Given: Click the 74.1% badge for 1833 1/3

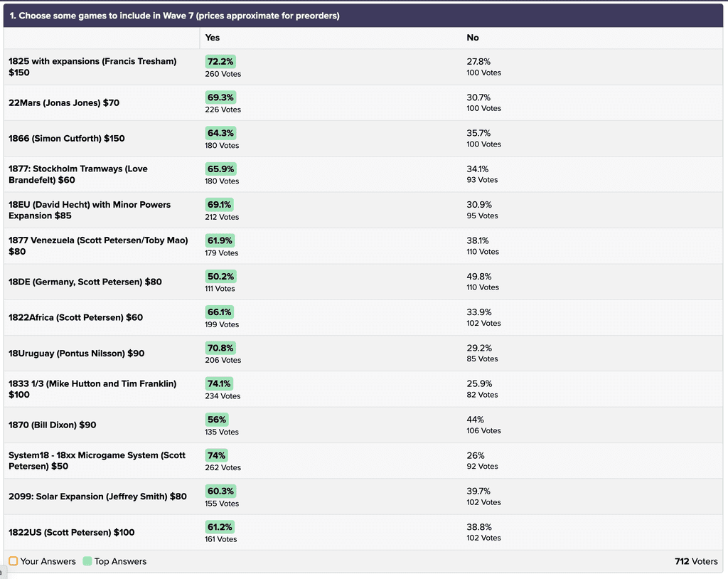Looking at the screenshot, I should pyautogui.click(x=219, y=383).
